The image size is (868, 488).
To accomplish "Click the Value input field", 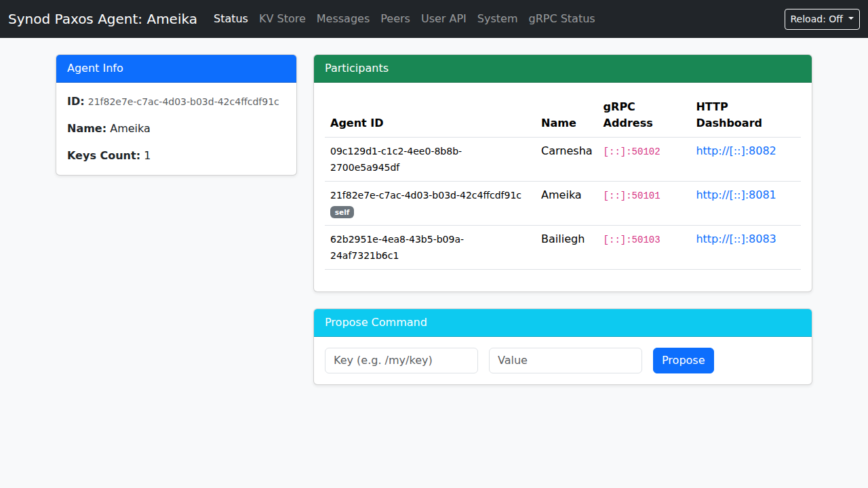I will (x=565, y=360).
